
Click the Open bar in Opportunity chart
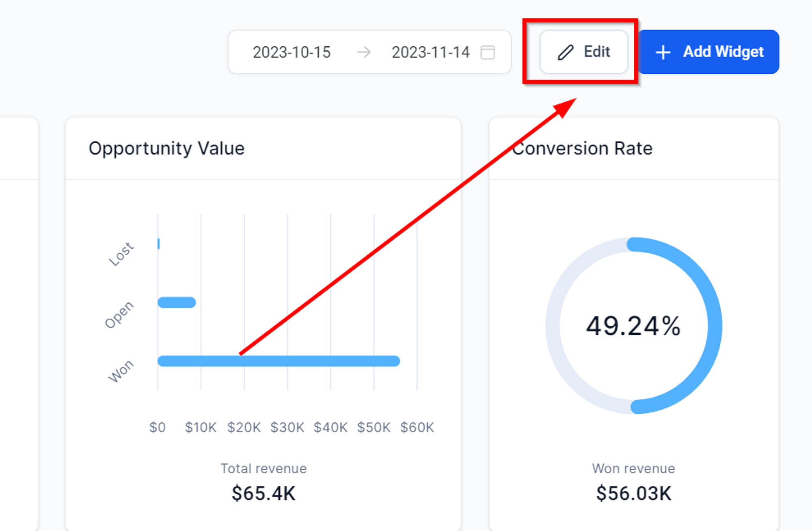click(177, 302)
